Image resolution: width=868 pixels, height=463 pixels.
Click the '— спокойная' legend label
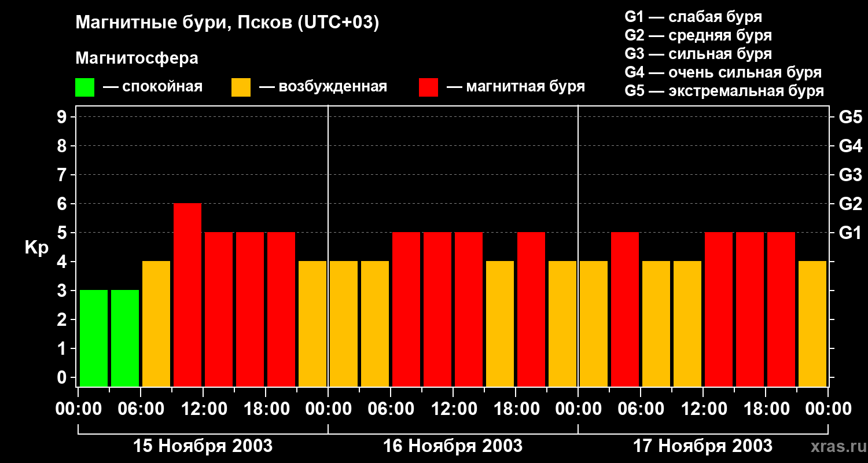(x=153, y=87)
